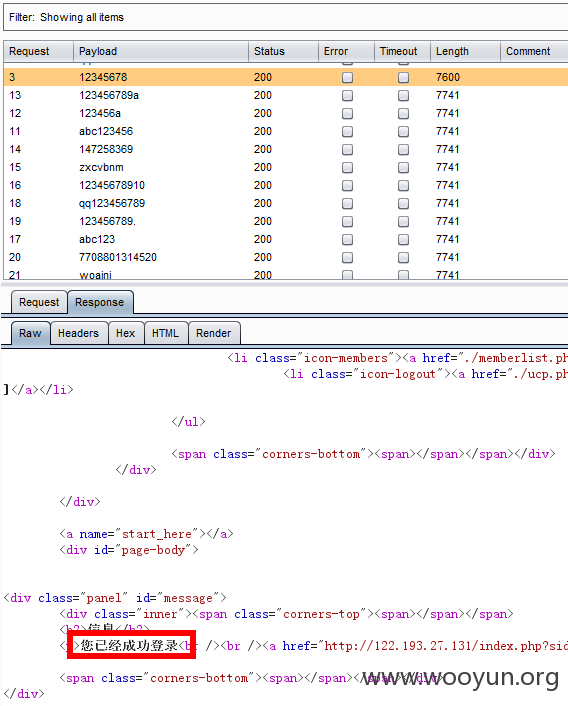Sort by the Timeout column header
568x706 pixels.
(x=402, y=51)
